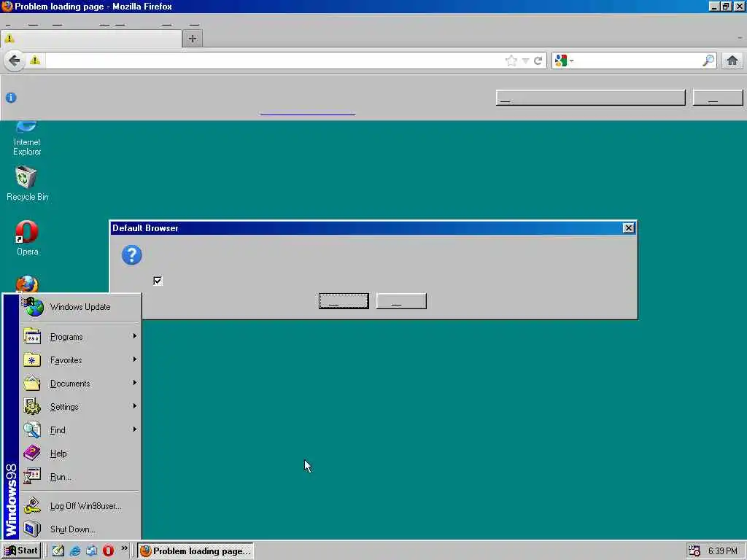Follow the blue underlined link in notification bar
The width and height of the screenshot is (747, 560).
point(308,114)
